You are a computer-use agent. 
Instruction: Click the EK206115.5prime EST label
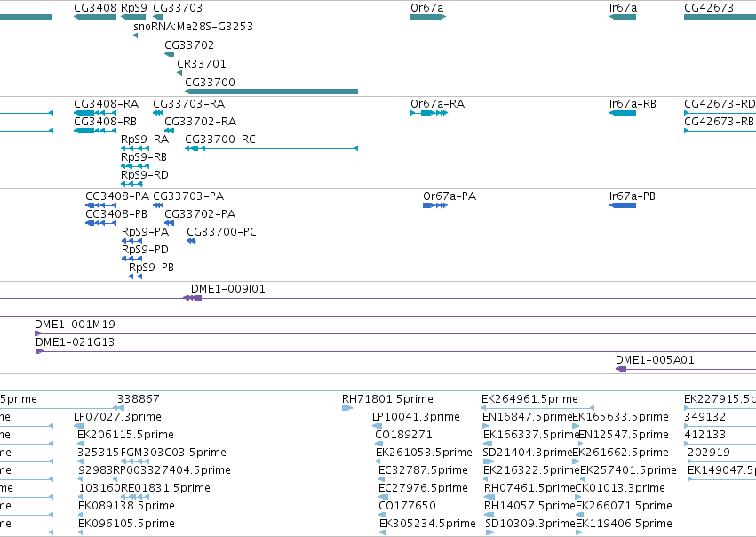[x=125, y=435]
